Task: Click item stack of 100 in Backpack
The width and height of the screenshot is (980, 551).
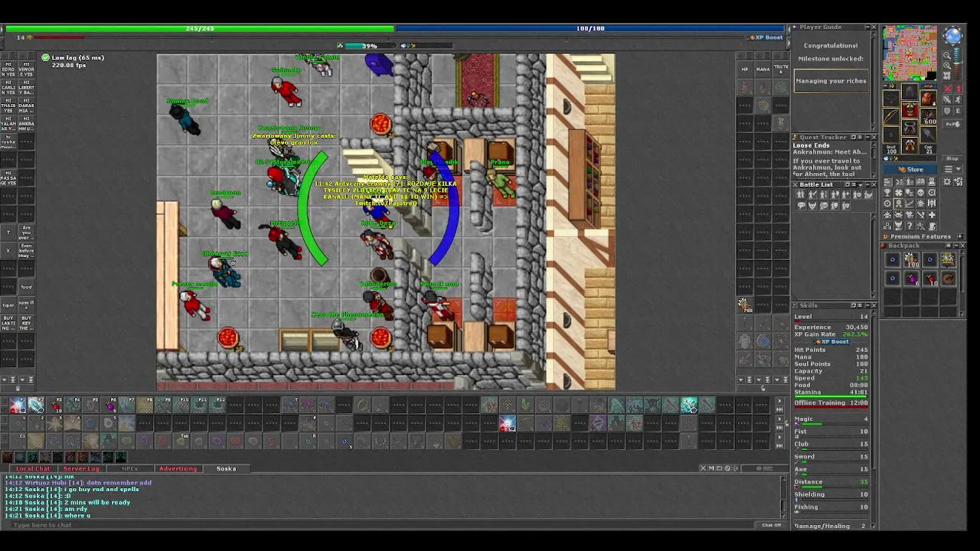Action: click(x=912, y=260)
